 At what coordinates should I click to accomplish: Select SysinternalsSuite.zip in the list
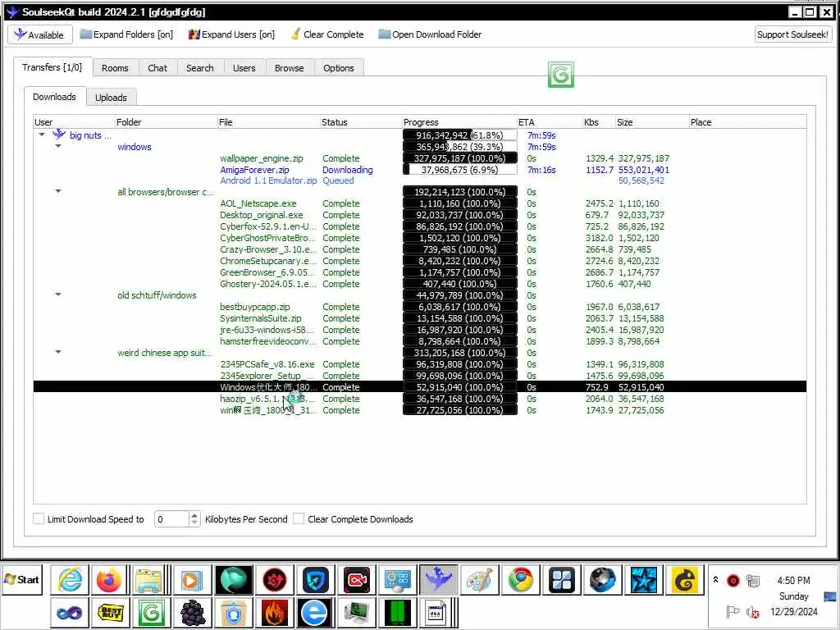click(419, 318)
